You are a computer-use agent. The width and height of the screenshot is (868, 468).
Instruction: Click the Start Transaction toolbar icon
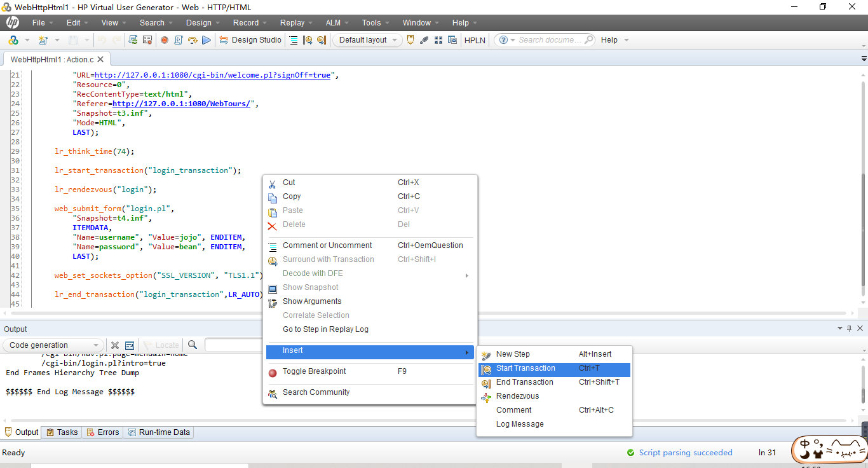click(308, 40)
